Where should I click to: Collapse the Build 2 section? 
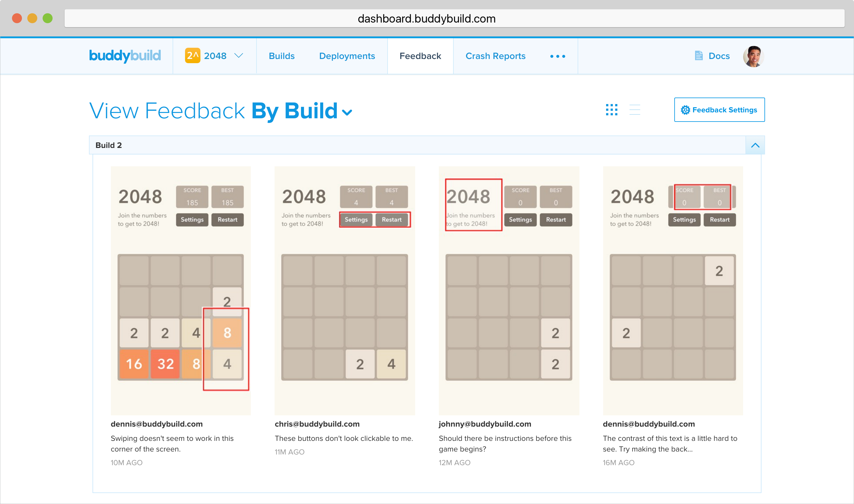[x=755, y=145]
